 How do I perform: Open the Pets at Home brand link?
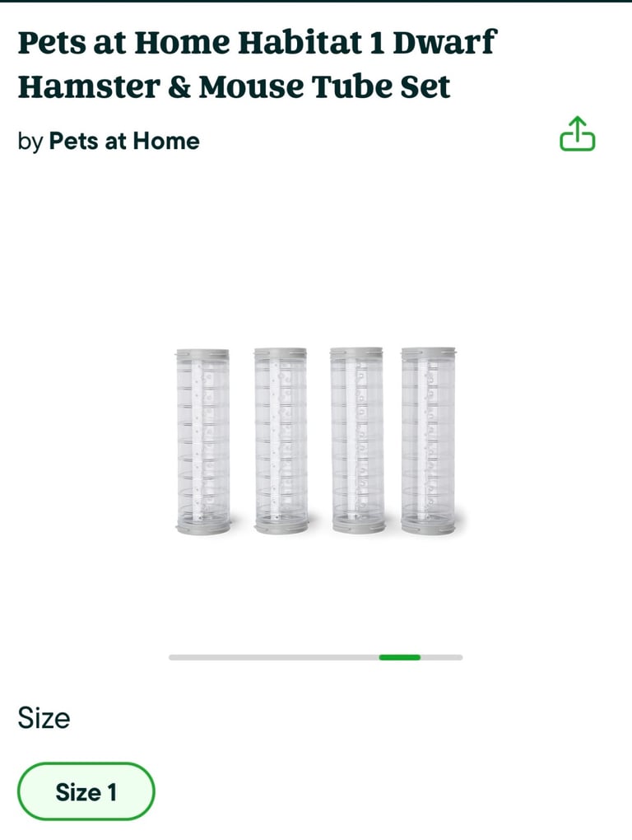point(124,142)
